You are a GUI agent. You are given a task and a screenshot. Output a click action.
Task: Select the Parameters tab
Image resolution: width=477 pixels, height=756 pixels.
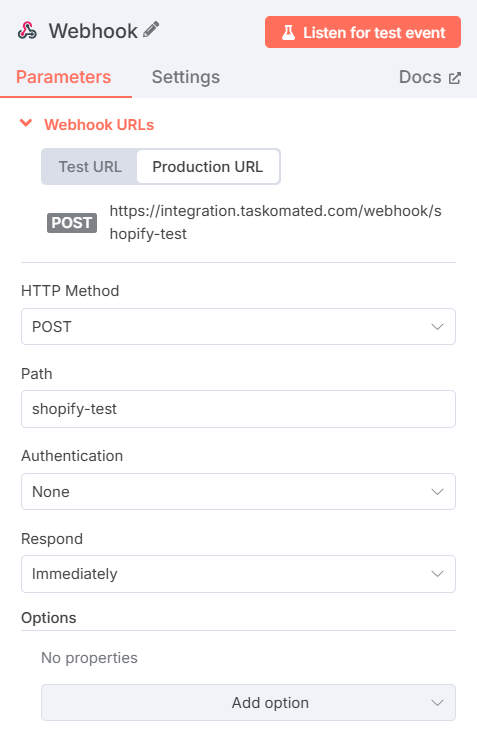64,77
